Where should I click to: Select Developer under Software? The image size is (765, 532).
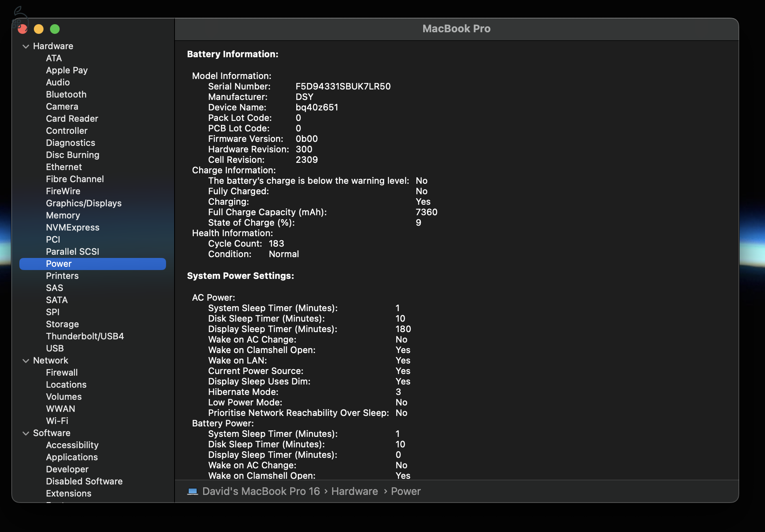pyautogui.click(x=67, y=469)
